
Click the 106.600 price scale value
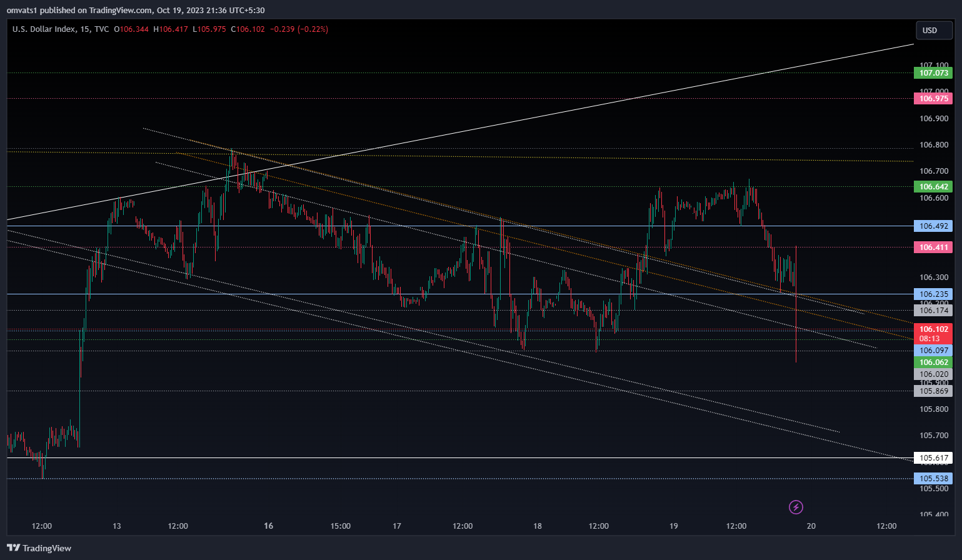[x=934, y=198]
